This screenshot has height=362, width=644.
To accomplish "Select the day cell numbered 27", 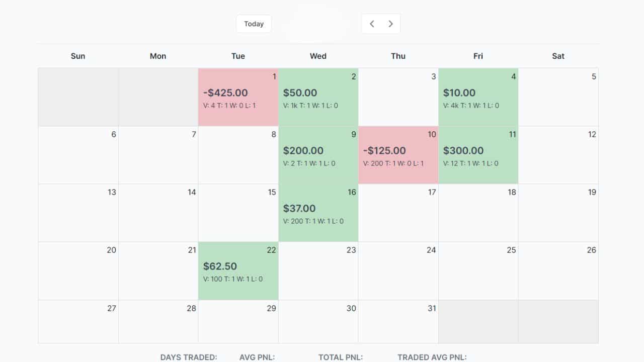I will click(x=78, y=322).
